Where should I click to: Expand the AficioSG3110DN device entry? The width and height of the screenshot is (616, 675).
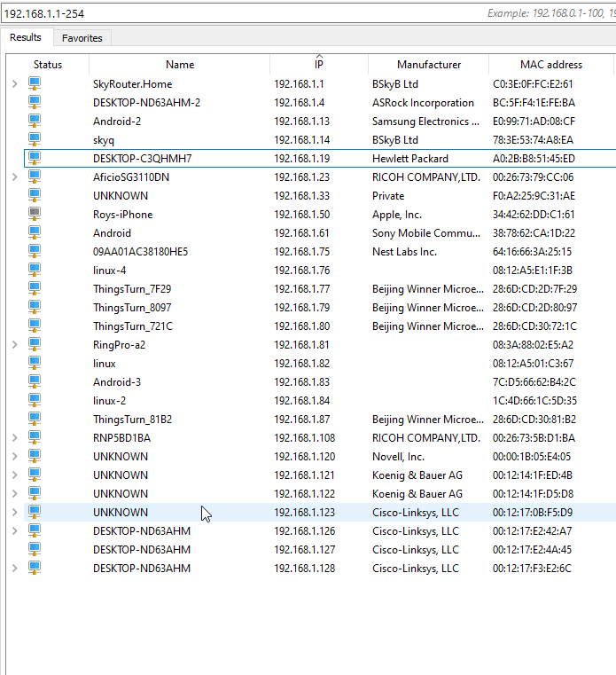tap(14, 177)
